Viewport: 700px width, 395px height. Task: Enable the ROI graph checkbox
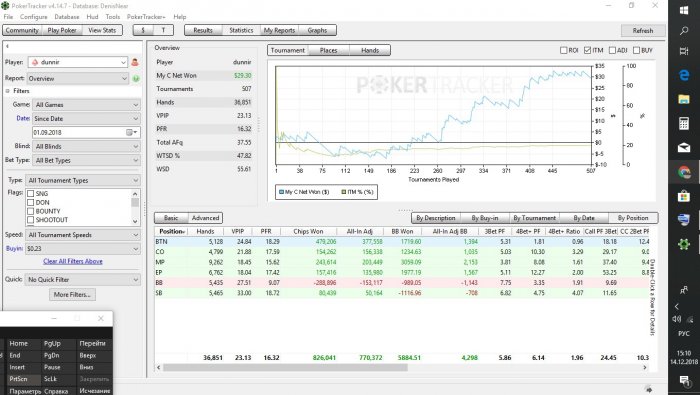point(563,50)
